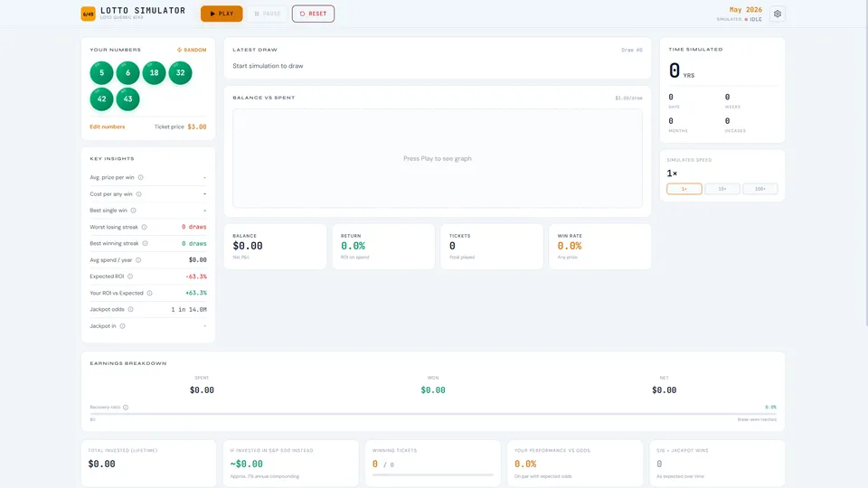Image resolution: width=868 pixels, height=488 pixels.
Task: Show info for Avg. prize per win
Action: point(141,178)
